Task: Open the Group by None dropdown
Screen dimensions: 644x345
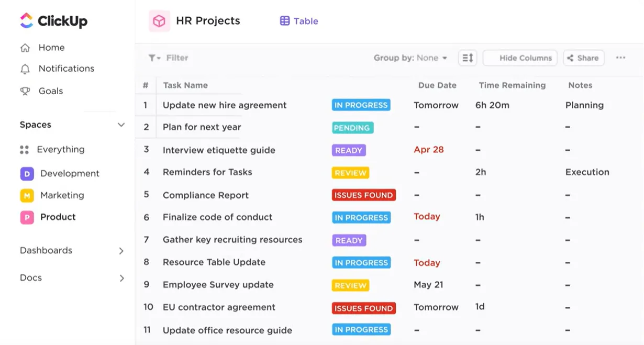Action: (410, 58)
